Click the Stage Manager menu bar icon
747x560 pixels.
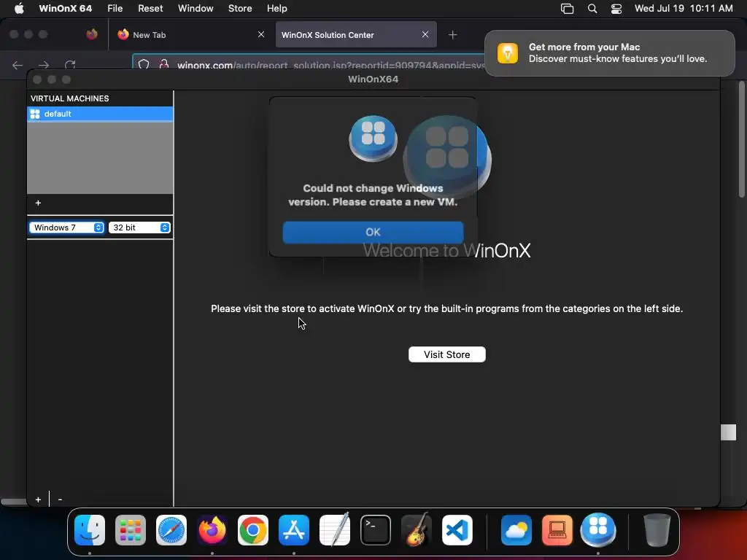(567, 9)
